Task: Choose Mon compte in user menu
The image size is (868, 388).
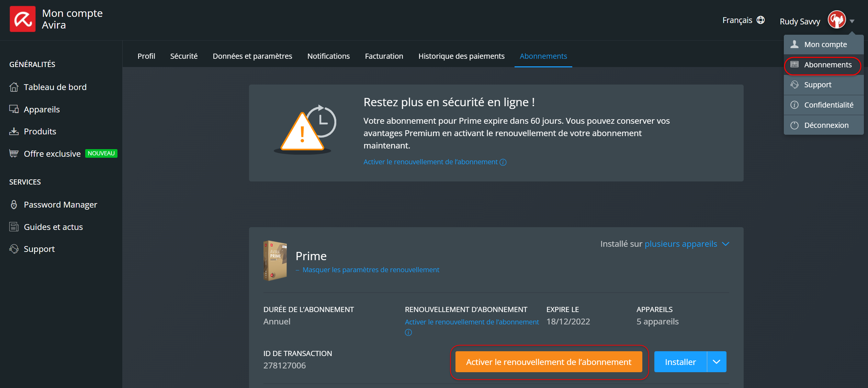Action: click(824, 44)
